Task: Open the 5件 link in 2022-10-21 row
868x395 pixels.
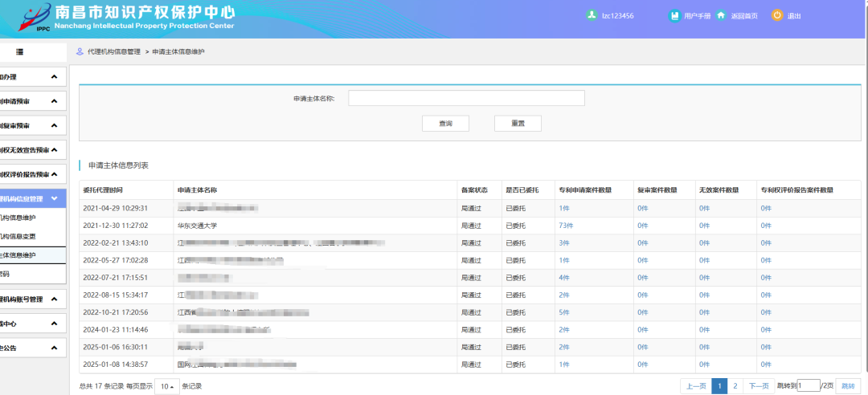Action: 564,312
